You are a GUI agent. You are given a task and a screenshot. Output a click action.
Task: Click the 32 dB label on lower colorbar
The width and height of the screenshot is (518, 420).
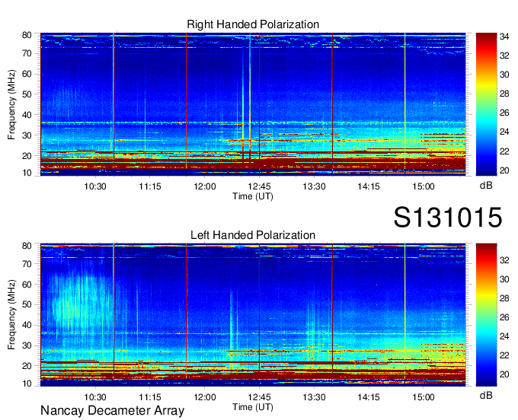[504, 260]
